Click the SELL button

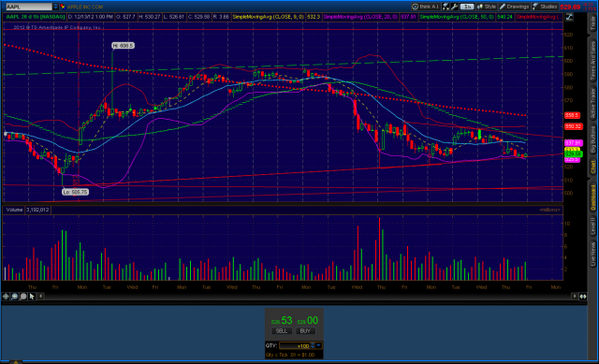coord(282,331)
